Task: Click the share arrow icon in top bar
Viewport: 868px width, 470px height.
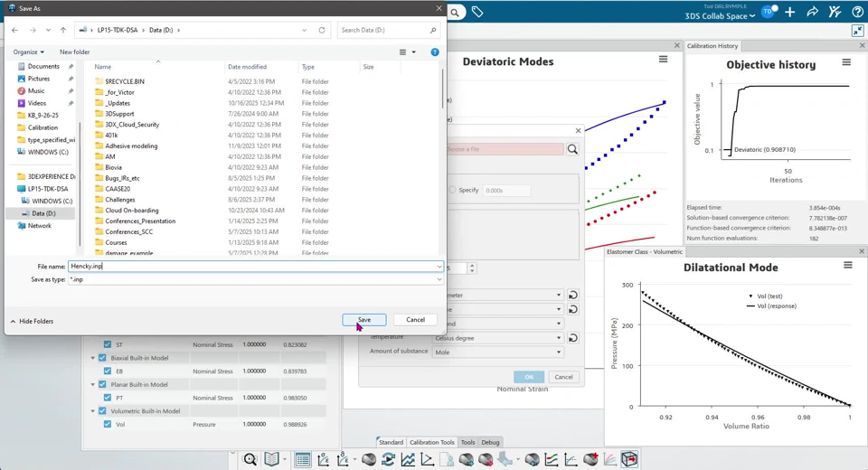Action: [813, 12]
